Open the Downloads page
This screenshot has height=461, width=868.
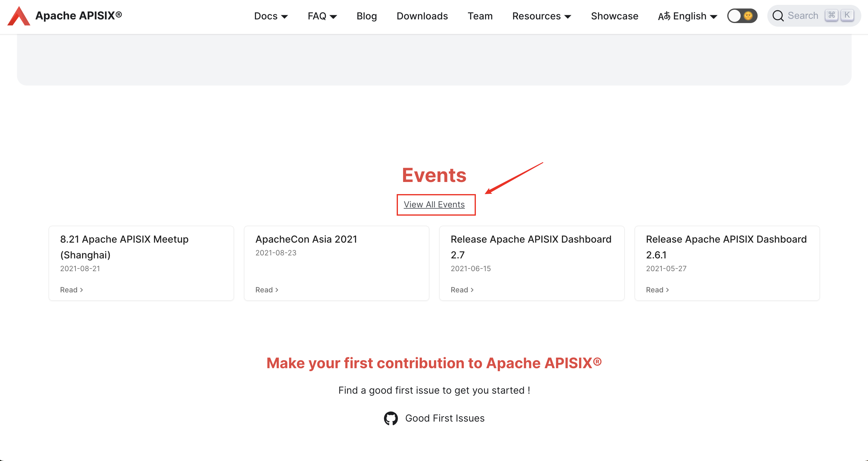422,16
